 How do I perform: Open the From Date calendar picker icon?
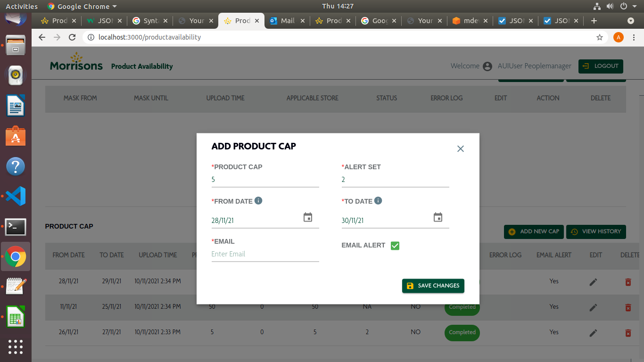tap(308, 217)
